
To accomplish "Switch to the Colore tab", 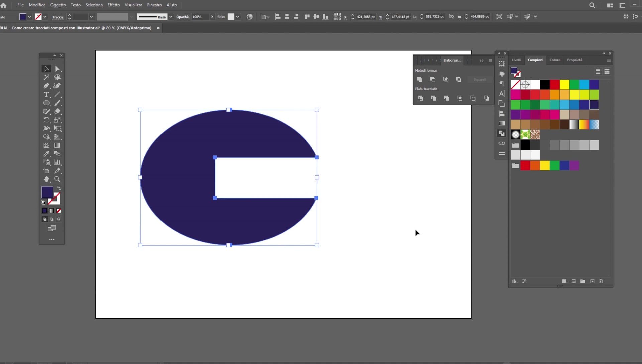I will (555, 60).
